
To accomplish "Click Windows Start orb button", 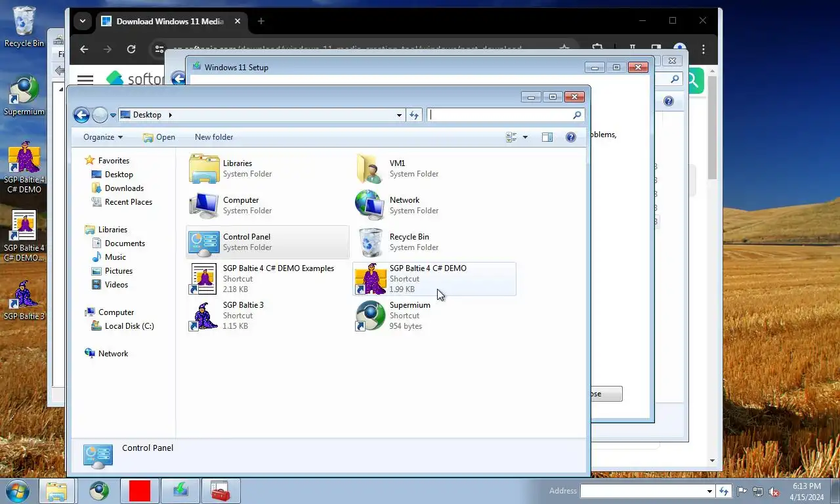I will 16,491.
